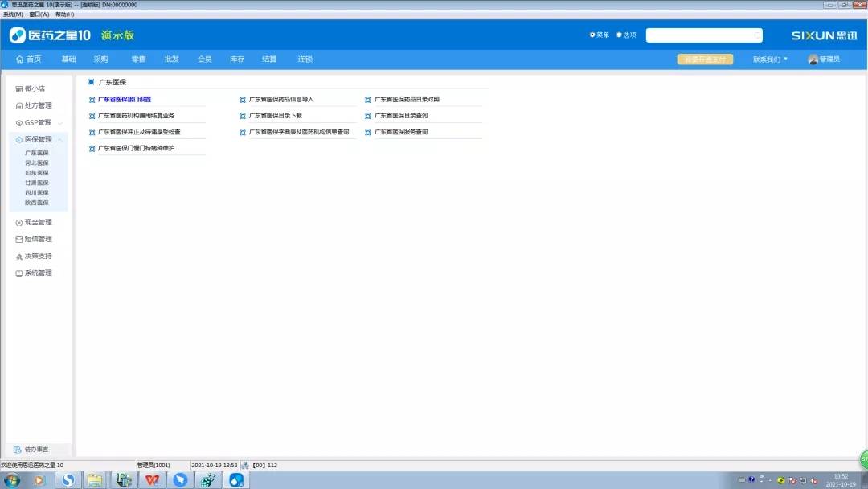The width and height of the screenshot is (868, 489).
Task: Open 决策支持 in the sidebar
Action: pyautogui.click(x=34, y=257)
